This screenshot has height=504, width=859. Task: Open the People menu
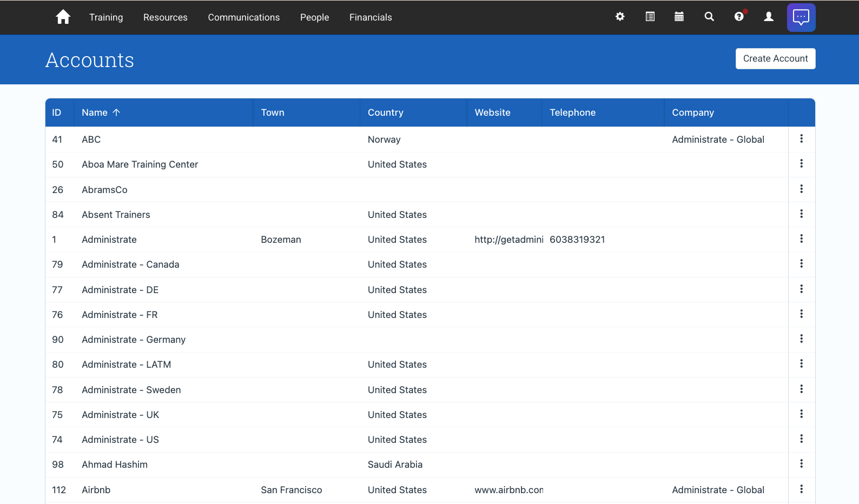click(315, 17)
